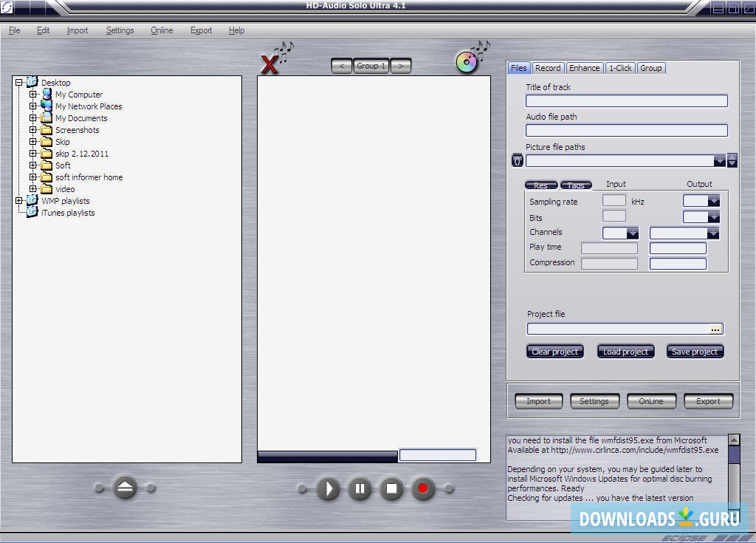The width and height of the screenshot is (756, 543).
Task: Stop playback with the stop button
Action: [391, 488]
